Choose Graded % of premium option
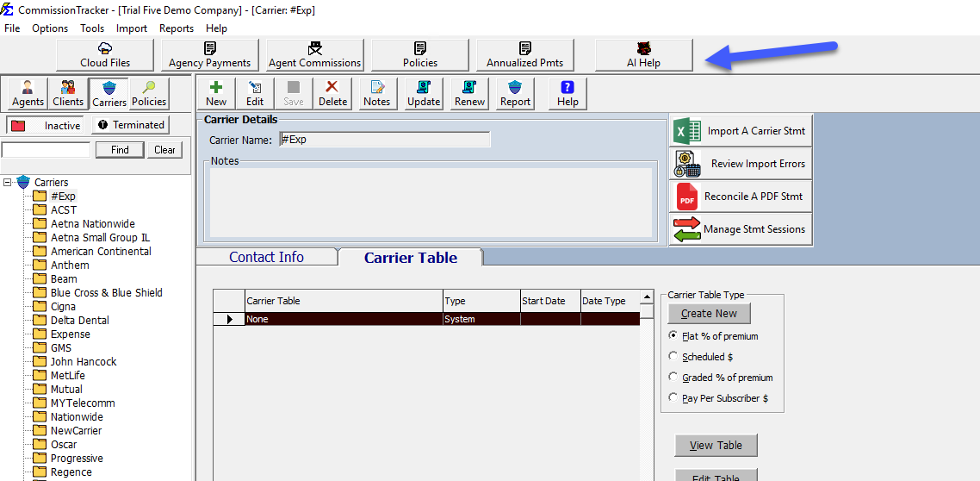Screen dimensions: 980x481 [x=673, y=377]
